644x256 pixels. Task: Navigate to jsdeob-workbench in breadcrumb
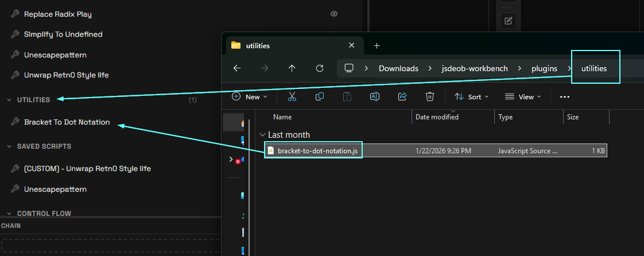(x=474, y=69)
